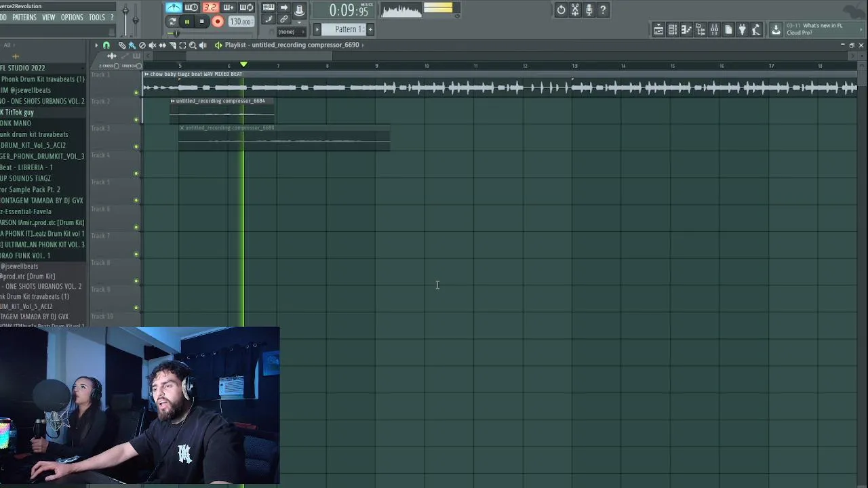The image size is (868, 488).
Task: Open menu of untitled_recording compressor_6684 clip
Action: (173, 101)
